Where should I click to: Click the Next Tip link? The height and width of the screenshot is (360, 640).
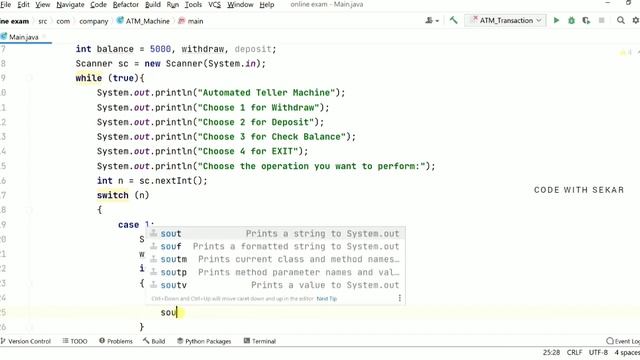coord(327,299)
